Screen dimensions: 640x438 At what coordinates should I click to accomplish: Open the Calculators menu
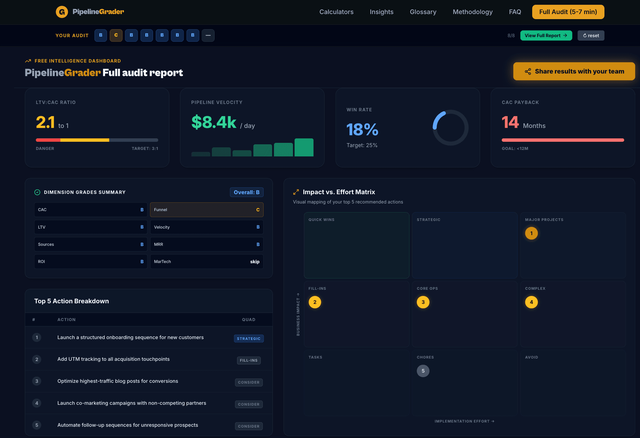(x=336, y=12)
